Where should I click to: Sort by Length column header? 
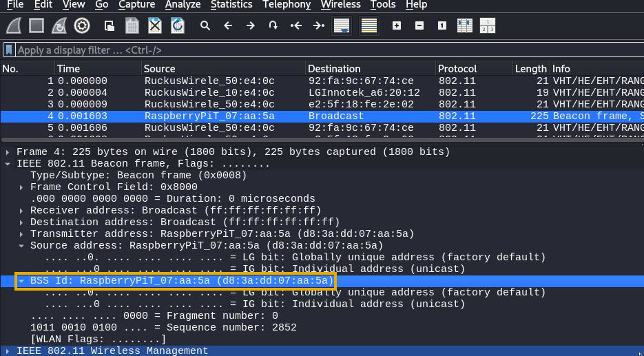tap(531, 69)
